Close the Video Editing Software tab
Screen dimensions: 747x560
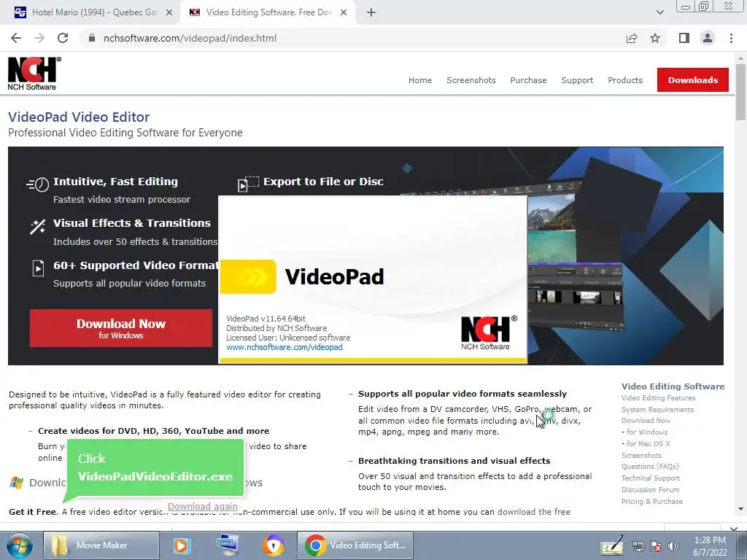pyautogui.click(x=344, y=12)
